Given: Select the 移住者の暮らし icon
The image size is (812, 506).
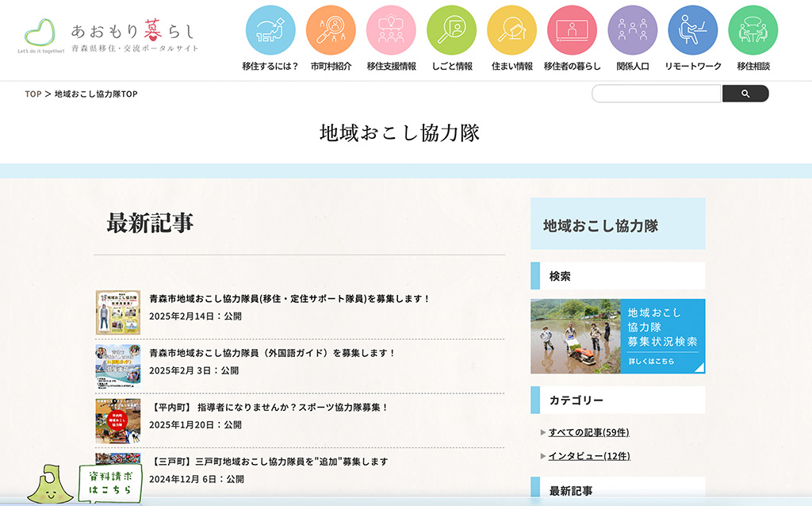Looking at the screenshot, I should point(572,30).
